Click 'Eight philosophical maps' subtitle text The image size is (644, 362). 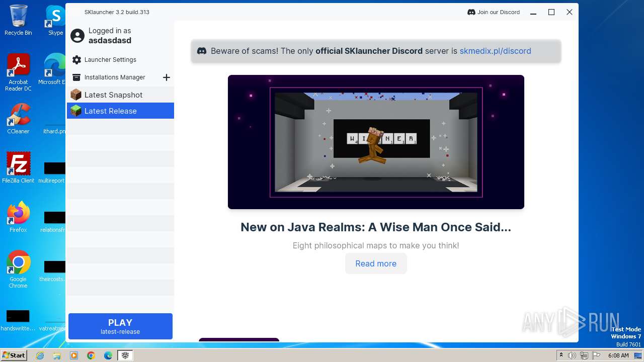pos(376,245)
